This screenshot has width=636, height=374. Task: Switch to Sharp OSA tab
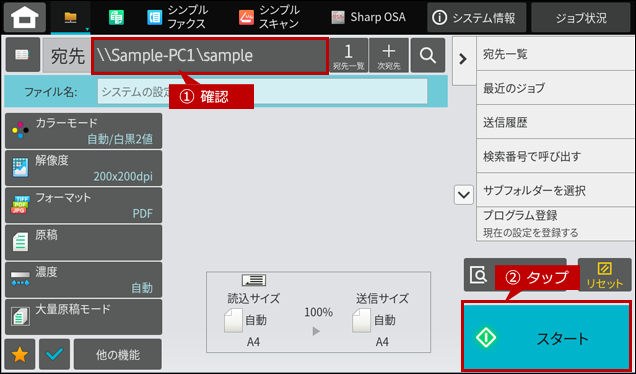[368, 17]
